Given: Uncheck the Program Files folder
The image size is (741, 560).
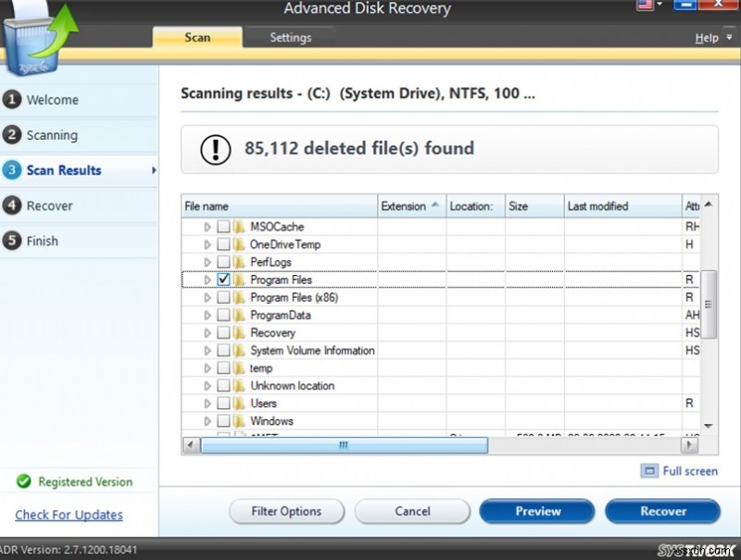Looking at the screenshot, I should [x=223, y=280].
